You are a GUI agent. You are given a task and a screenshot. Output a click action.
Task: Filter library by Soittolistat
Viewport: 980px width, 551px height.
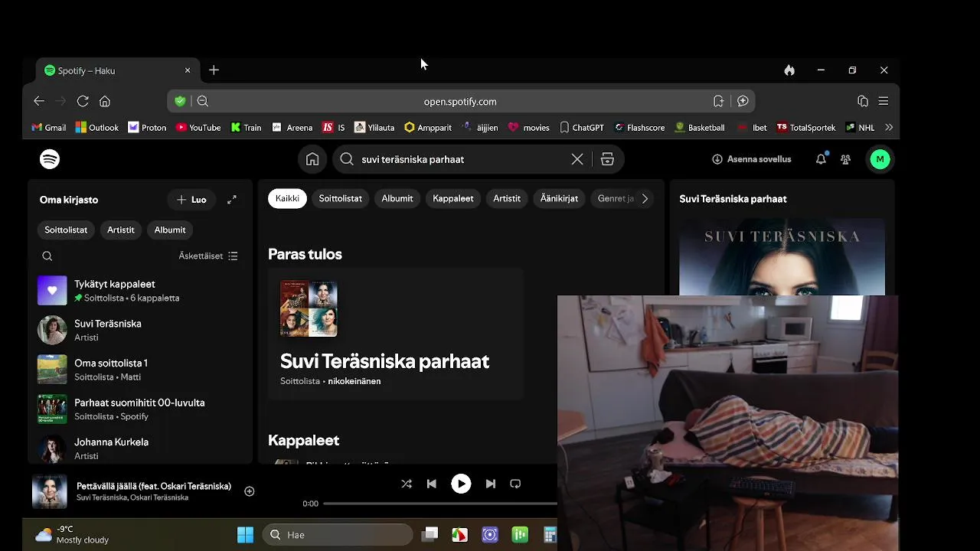point(66,230)
